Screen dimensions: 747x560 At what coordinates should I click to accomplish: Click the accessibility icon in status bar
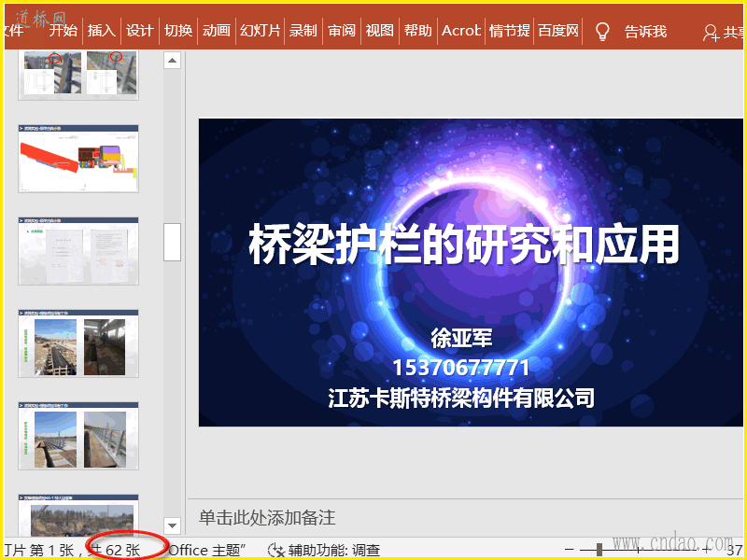click(x=275, y=551)
